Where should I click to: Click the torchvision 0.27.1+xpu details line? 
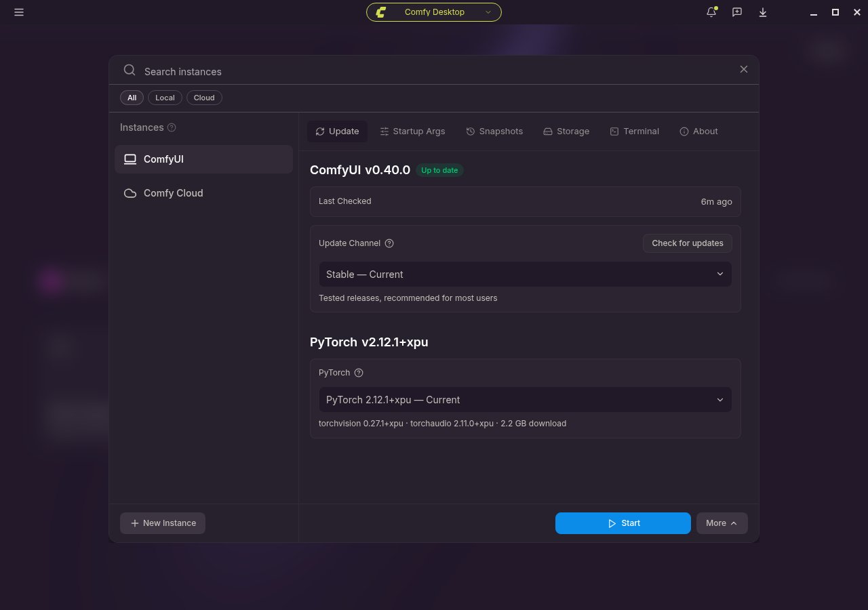pos(442,424)
